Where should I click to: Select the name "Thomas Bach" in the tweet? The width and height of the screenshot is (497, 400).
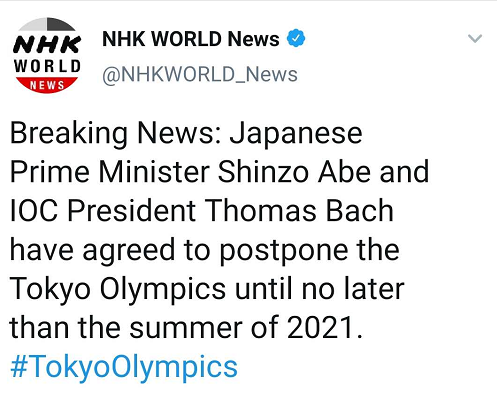299,211
